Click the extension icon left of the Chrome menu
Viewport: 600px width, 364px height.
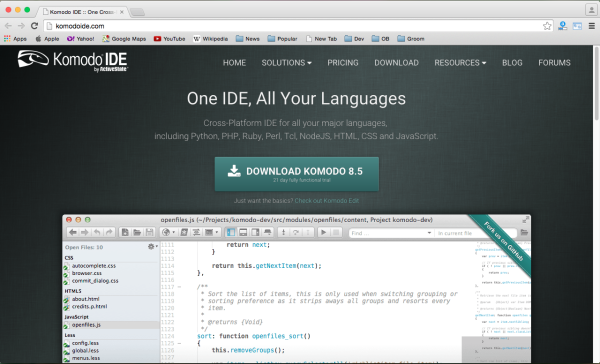point(577,26)
